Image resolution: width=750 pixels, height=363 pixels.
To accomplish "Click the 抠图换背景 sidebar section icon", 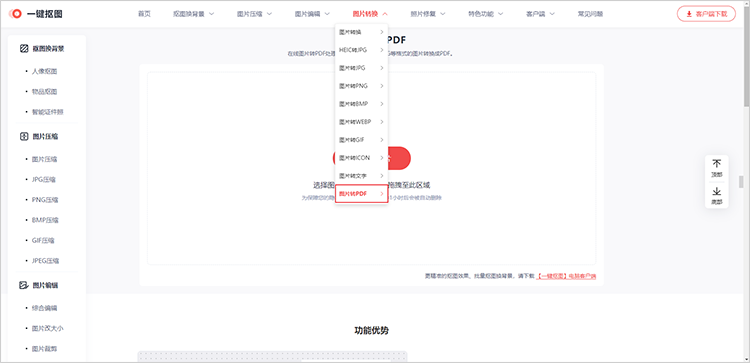I will click(23, 48).
